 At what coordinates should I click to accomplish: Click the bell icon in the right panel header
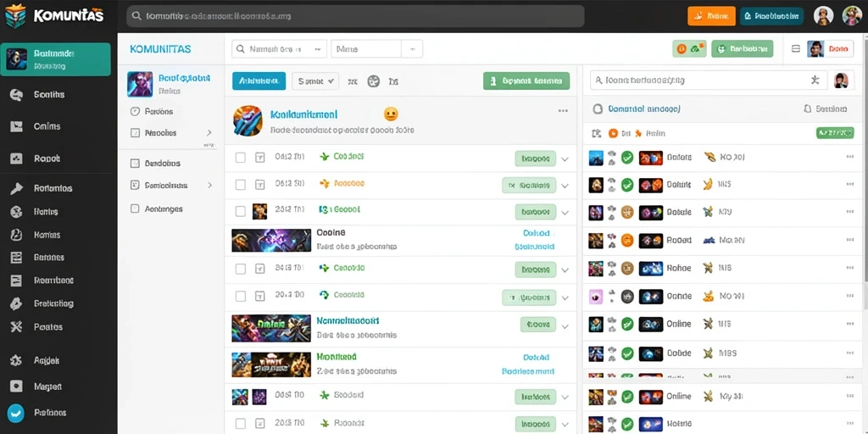(808, 109)
